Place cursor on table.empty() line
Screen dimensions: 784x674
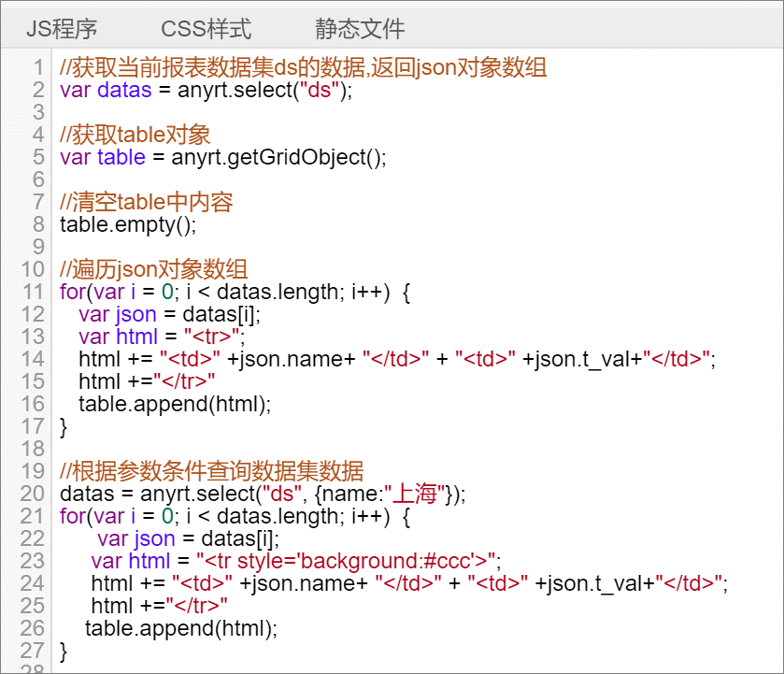click(x=128, y=225)
